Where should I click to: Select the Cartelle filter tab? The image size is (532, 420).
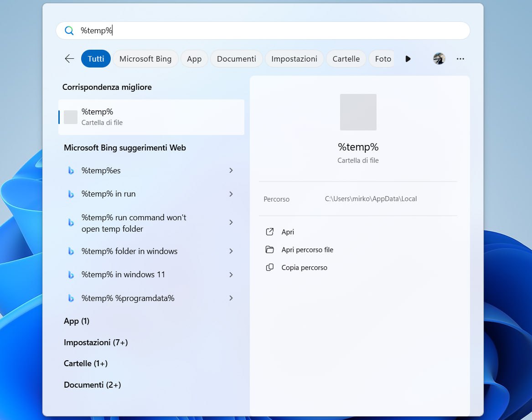point(346,59)
